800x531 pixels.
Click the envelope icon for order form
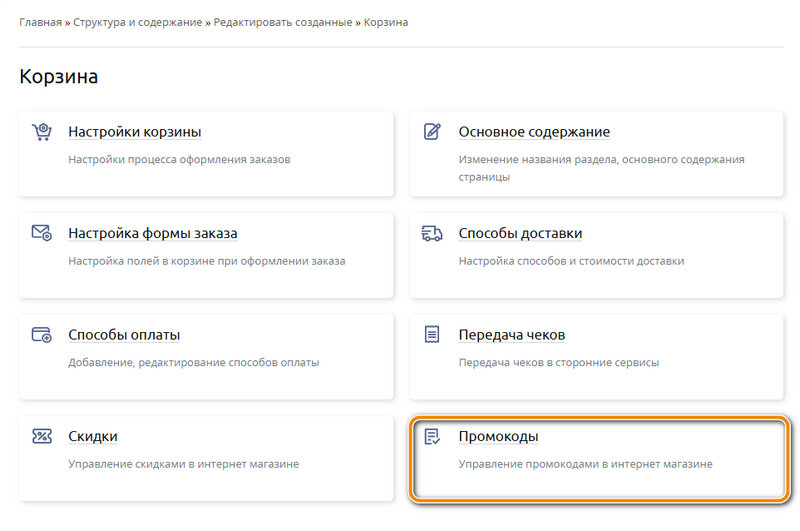coord(41,233)
